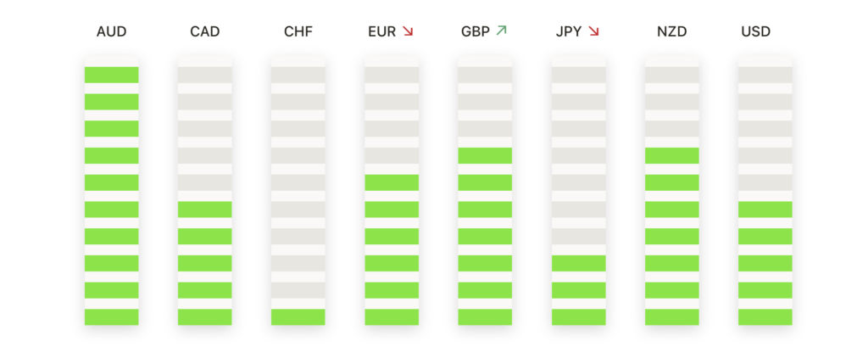Click the highest green bar in GBP column
The image size is (868, 358).
click(485, 155)
